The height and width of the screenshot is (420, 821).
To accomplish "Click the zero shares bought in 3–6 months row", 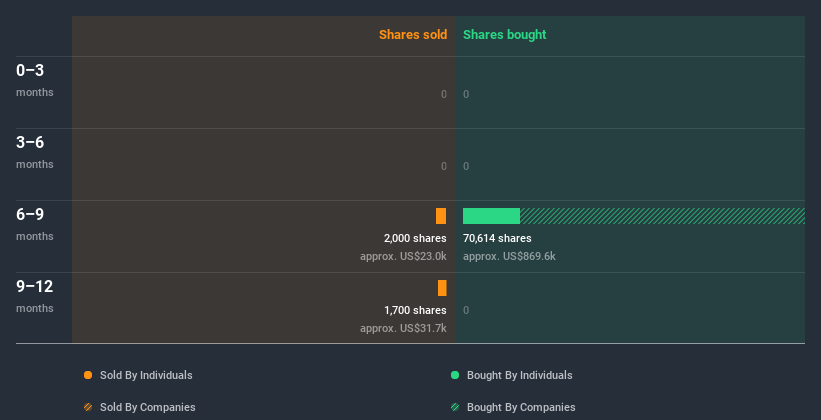I will (x=466, y=167).
